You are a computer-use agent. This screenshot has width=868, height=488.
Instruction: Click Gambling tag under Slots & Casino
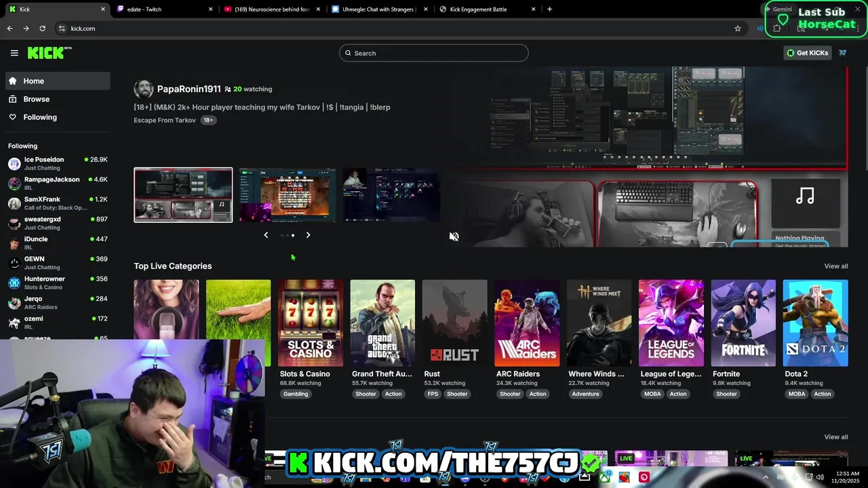pyautogui.click(x=296, y=394)
